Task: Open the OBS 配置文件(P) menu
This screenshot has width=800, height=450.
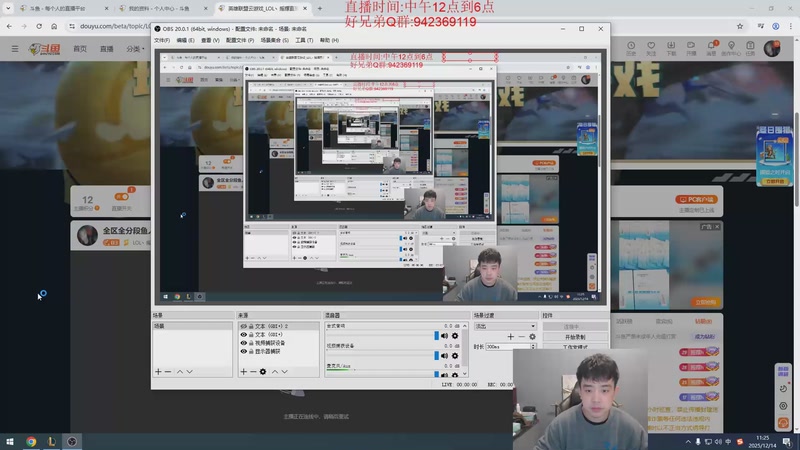Action: (x=240, y=40)
